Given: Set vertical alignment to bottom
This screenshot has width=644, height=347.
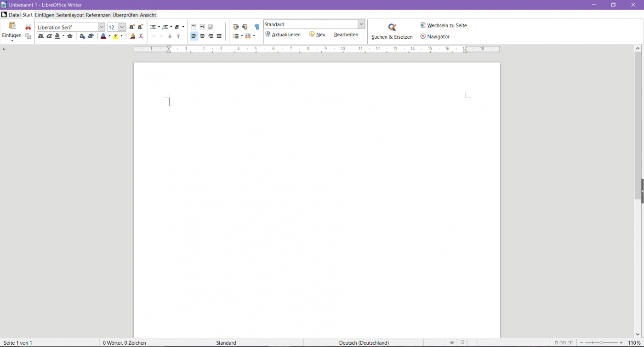Looking at the screenshot, I should [x=211, y=27].
